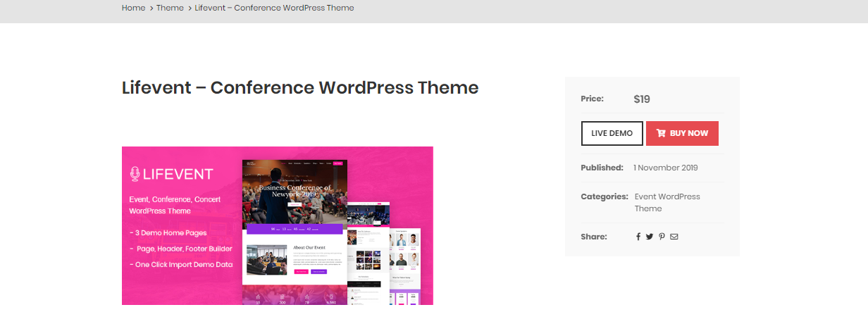Click the Share: label
868x312 pixels.
(x=594, y=237)
